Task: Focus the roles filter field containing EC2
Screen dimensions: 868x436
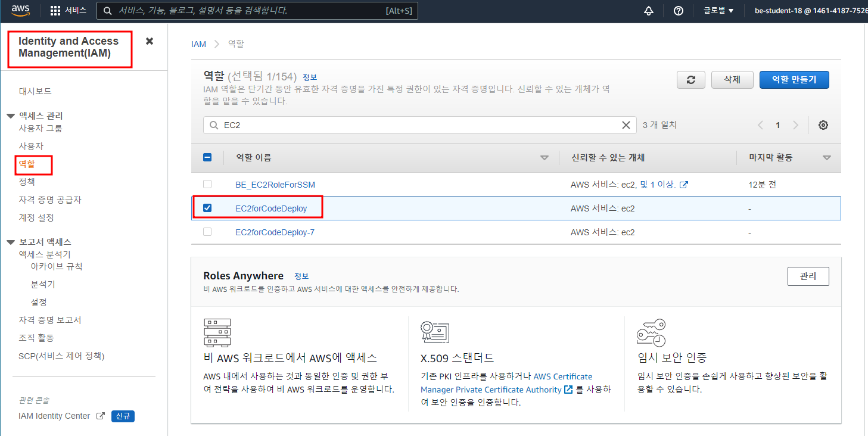Action: [420, 125]
